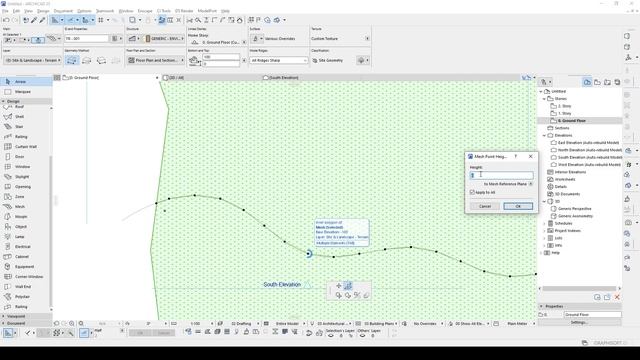Choose the add point pet palette option
The width and height of the screenshot is (640, 360).
click(339, 286)
